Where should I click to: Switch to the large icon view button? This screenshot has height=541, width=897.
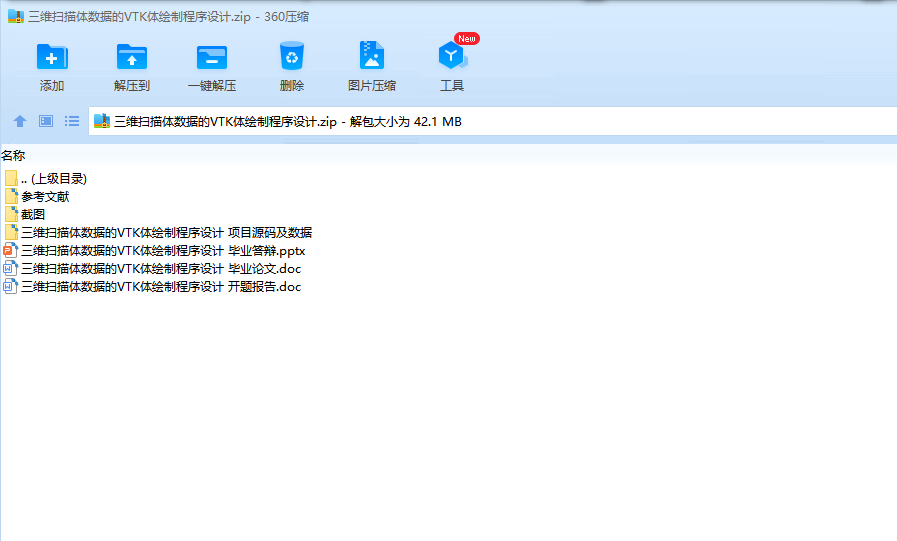tap(46, 121)
